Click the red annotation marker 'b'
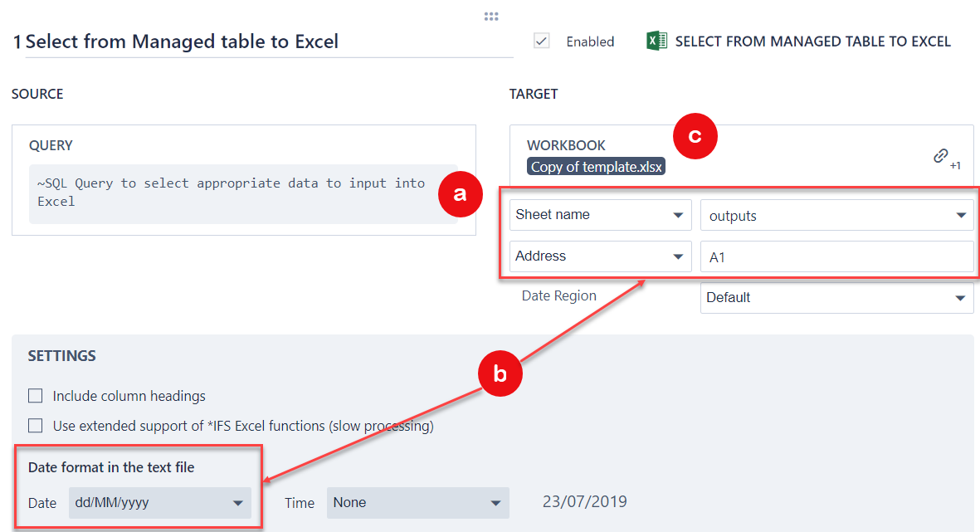This screenshot has height=532, width=980. click(x=500, y=375)
